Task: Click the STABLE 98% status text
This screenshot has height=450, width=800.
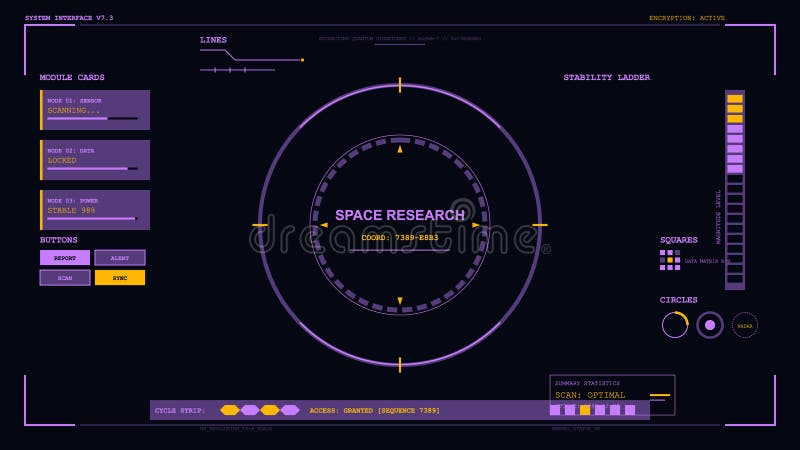Action: click(x=71, y=210)
